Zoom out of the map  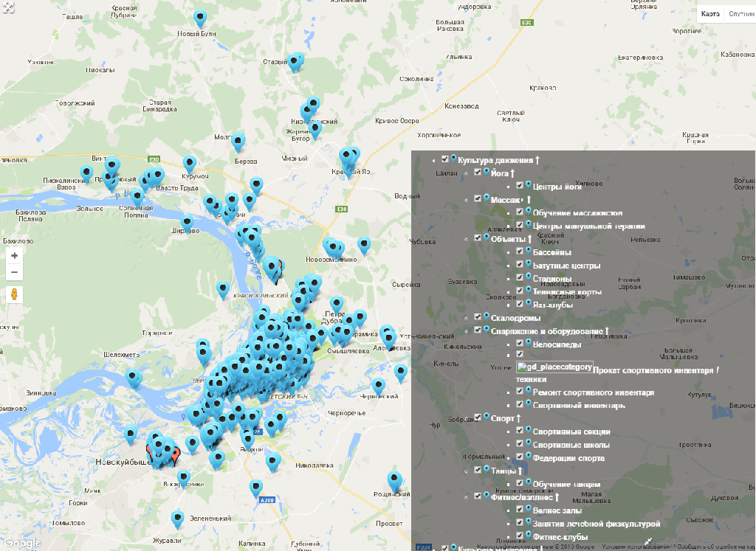pos(14,272)
